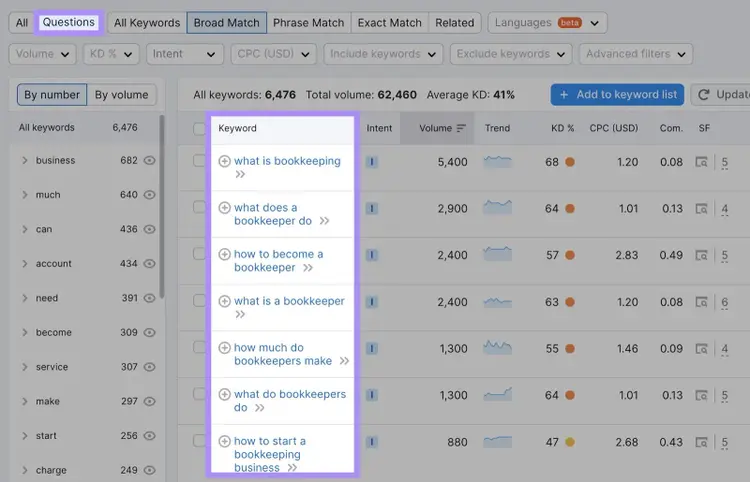Click the Update button
The image size is (750, 482).
click(720, 95)
